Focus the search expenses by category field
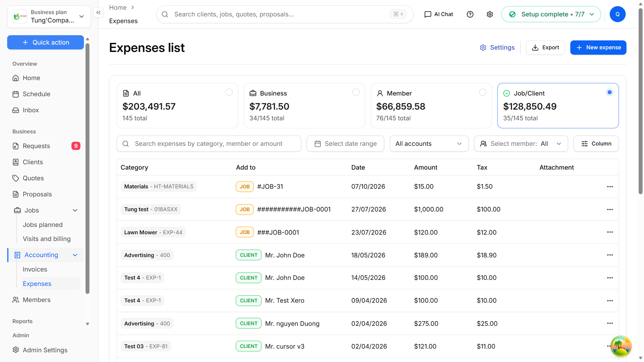Viewport: 644px width, 362px height. [209, 144]
